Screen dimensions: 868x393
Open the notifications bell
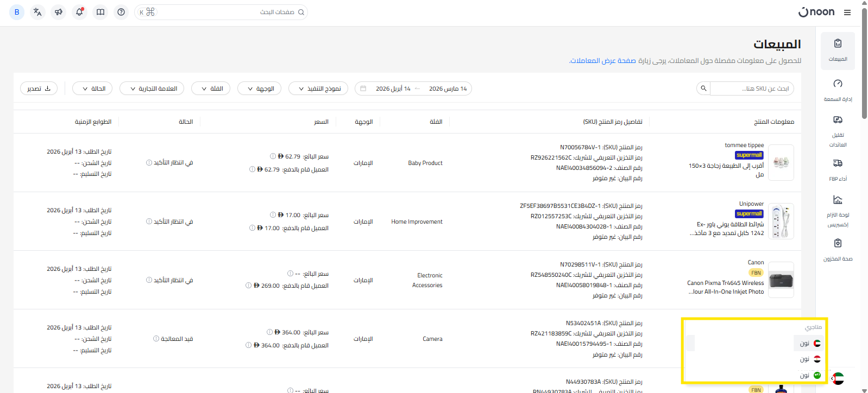click(x=79, y=12)
